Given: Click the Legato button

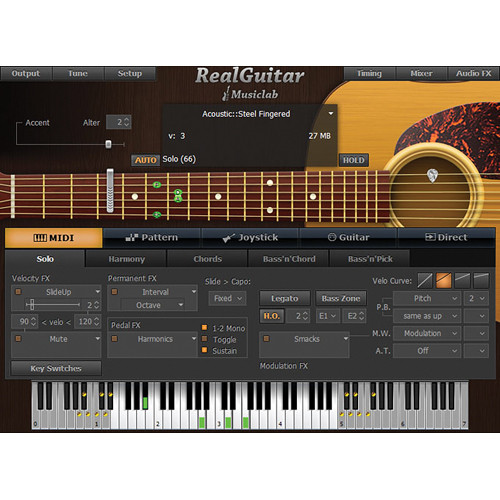Looking at the screenshot, I should (285, 298).
